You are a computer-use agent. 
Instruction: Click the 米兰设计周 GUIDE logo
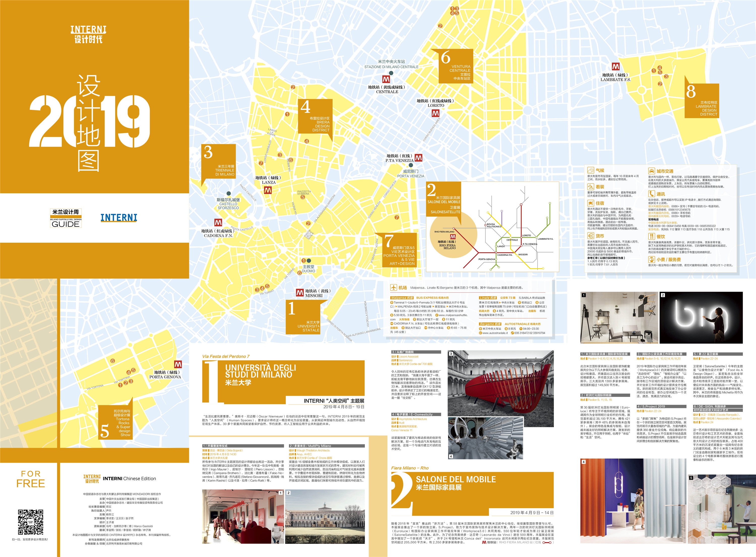66,218
